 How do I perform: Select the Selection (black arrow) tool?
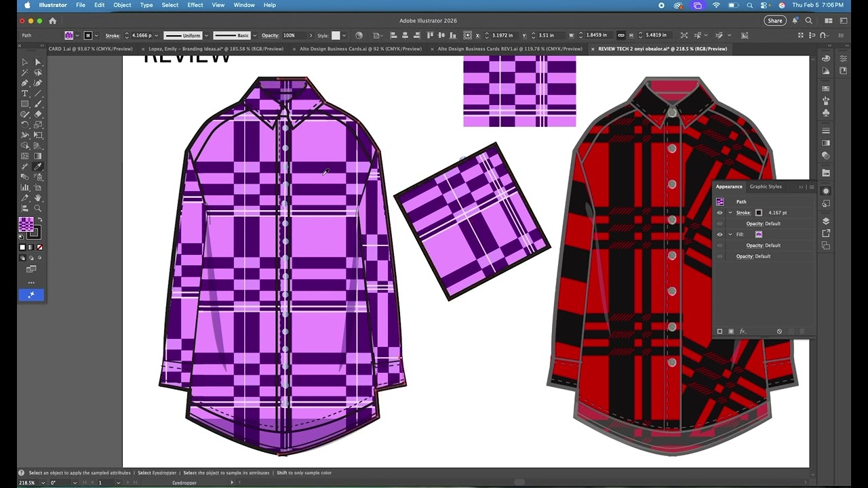tap(25, 62)
